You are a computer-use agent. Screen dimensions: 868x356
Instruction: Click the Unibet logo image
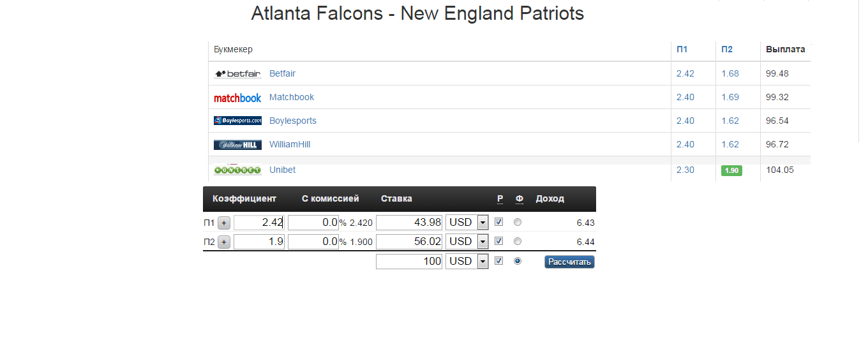coord(237,170)
